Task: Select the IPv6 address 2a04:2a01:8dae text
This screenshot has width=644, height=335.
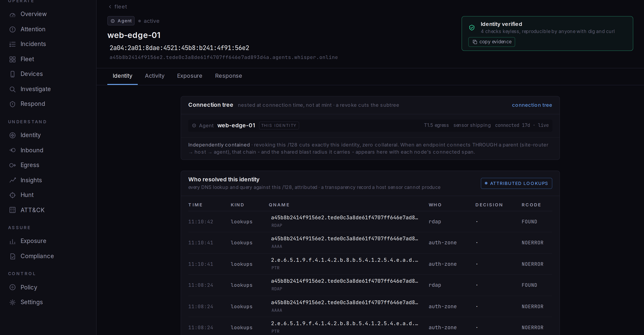Action: pyautogui.click(x=180, y=48)
